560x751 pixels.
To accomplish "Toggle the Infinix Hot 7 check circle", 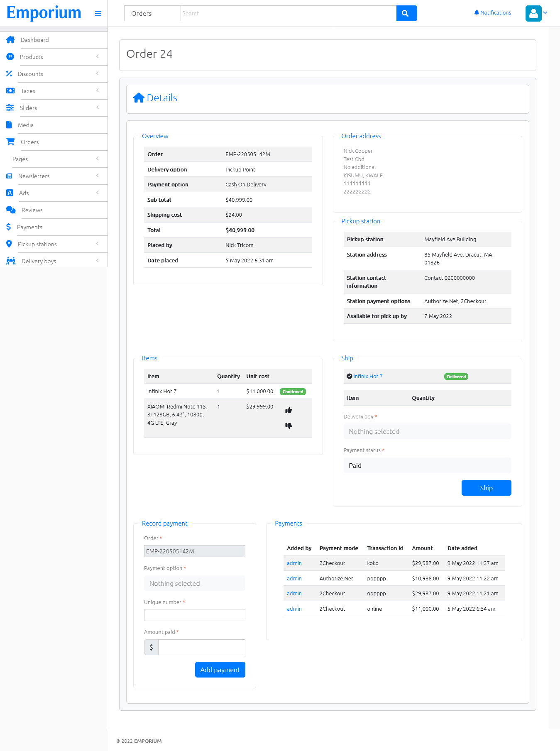I will tap(350, 377).
